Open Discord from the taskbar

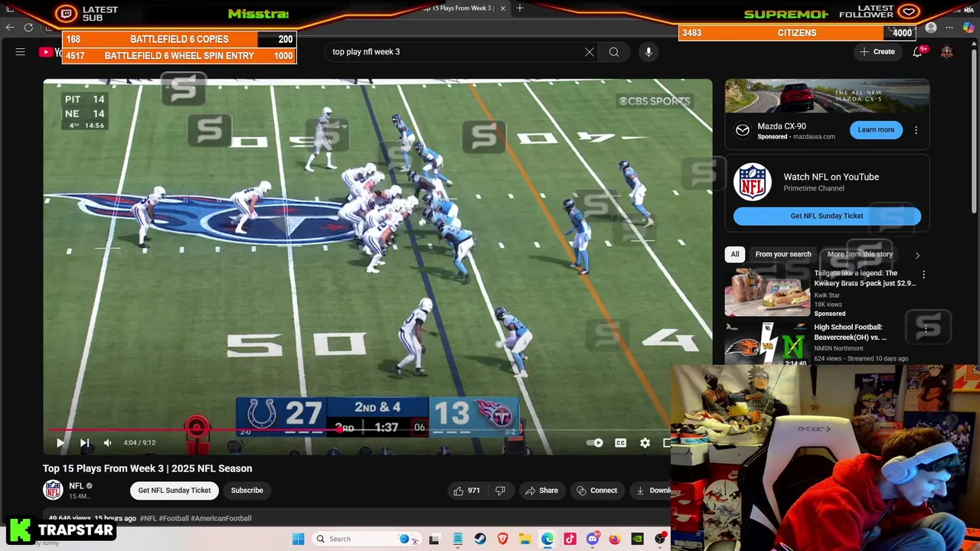pos(593,539)
